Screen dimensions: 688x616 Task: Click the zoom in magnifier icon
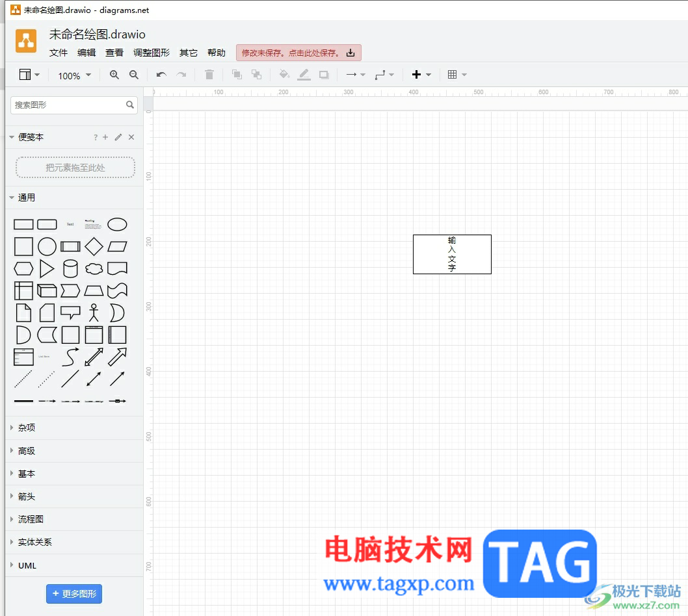pos(114,75)
